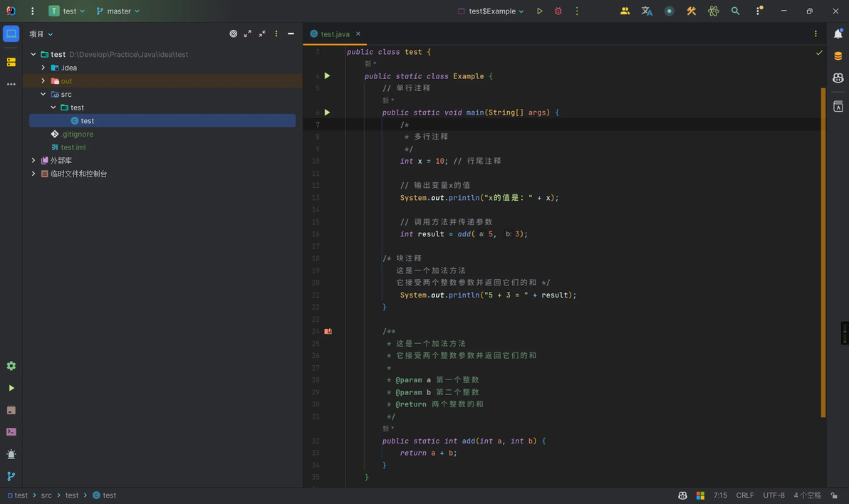Run test$Example with the toolbar play button
The height and width of the screenshot is (504, 849).
coord(539,11)
